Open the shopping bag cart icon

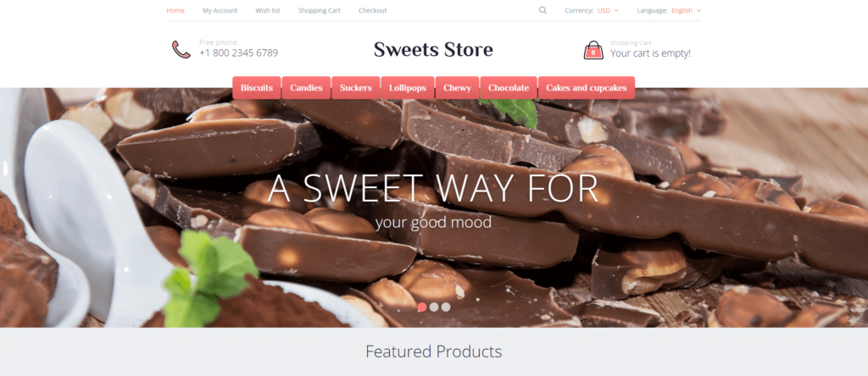593,50
